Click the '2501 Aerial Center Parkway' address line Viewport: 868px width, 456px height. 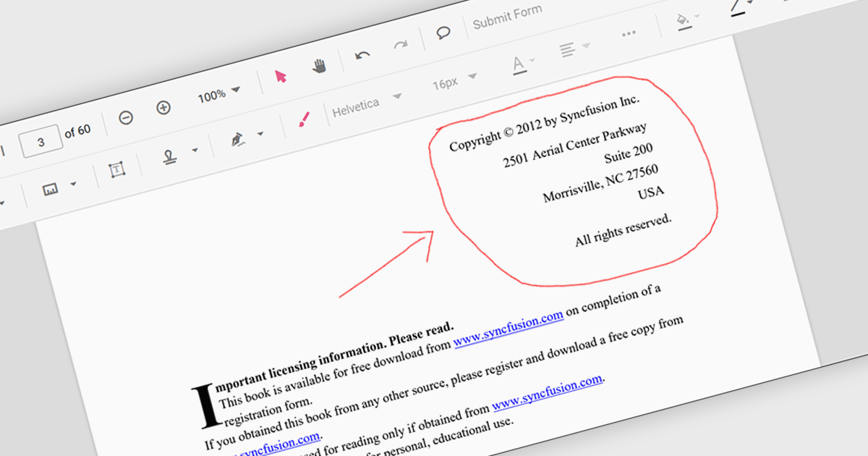point(574,145)
